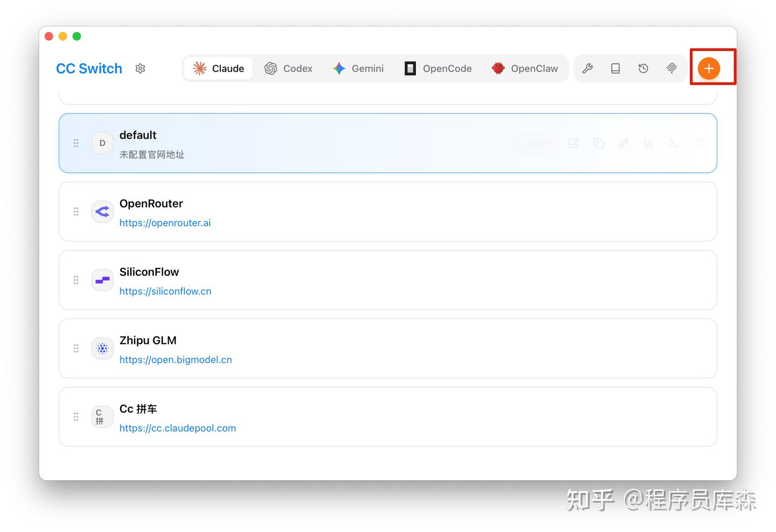The width and height of the screenshot is (776, 532).
Task: Open the https://siliconflow.cn link
Action: [x=165, y=292]
